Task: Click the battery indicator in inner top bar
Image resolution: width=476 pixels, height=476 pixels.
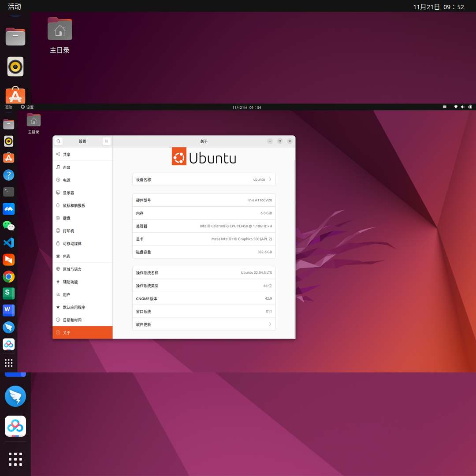Action: pos(470,107)
